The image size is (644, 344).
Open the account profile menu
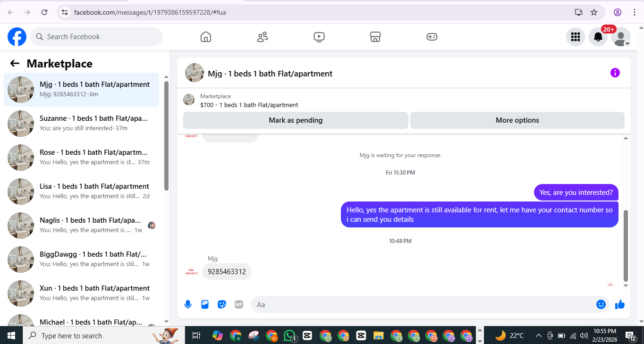[x=621, y=37]
